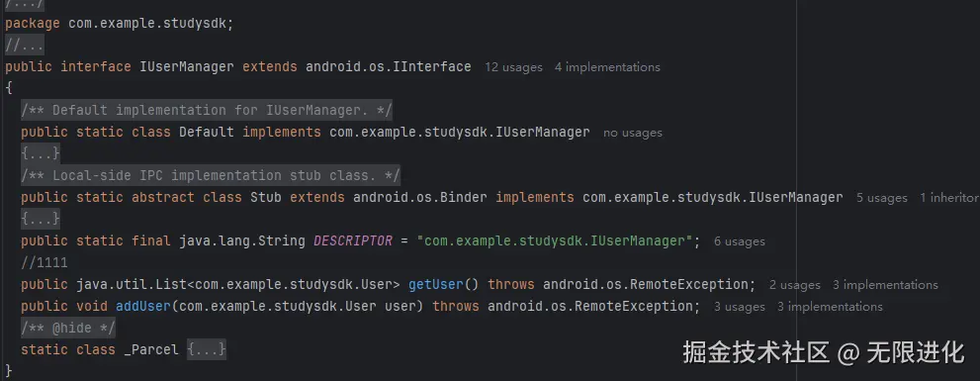This screenshot has width=980, height=381.
Task: Click the 'Local-side IPC implementation stub class' comment
Action: tap(211, 176)
